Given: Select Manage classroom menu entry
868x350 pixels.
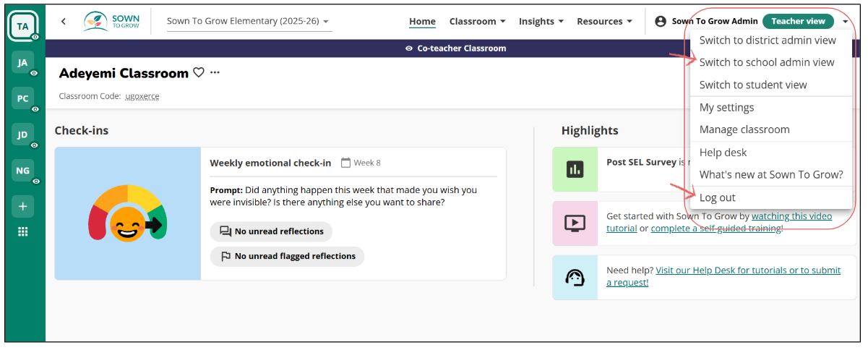Looking at the screenshot, I should [771, 129].
